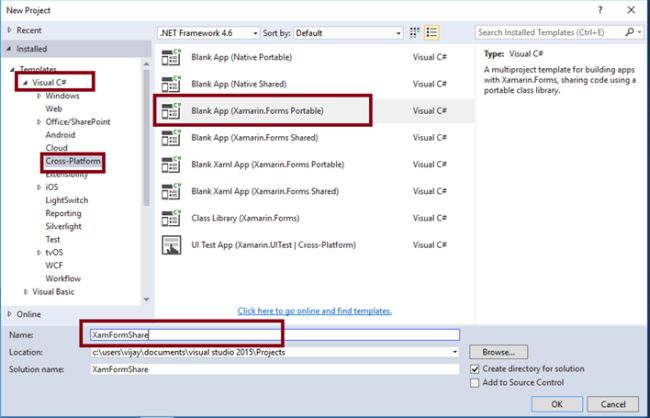Screen dimensions: 650x418
Task: Expand the Windows tree node arrow
Action: 39,96
